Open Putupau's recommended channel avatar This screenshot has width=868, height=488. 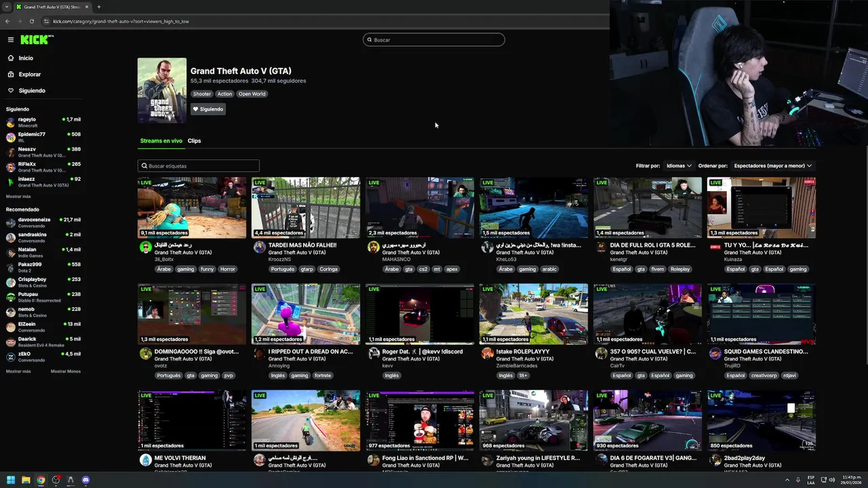(x=11, y=298)
